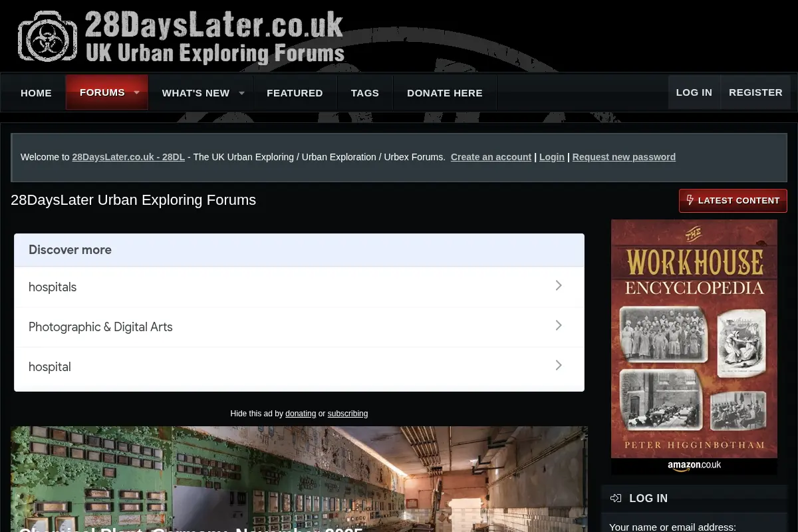Screen dimensions: 798x532
Task: Open the Chemical Plant featured image
Action: point(299,479)
